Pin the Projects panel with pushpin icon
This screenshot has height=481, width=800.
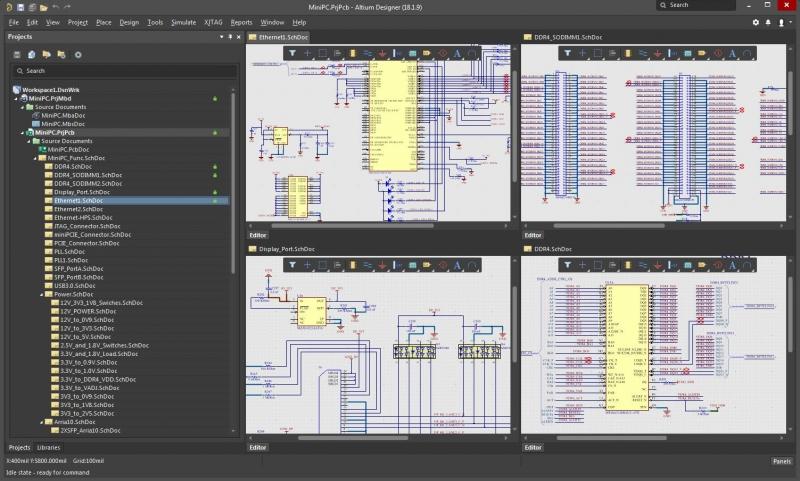click(230, 37)
